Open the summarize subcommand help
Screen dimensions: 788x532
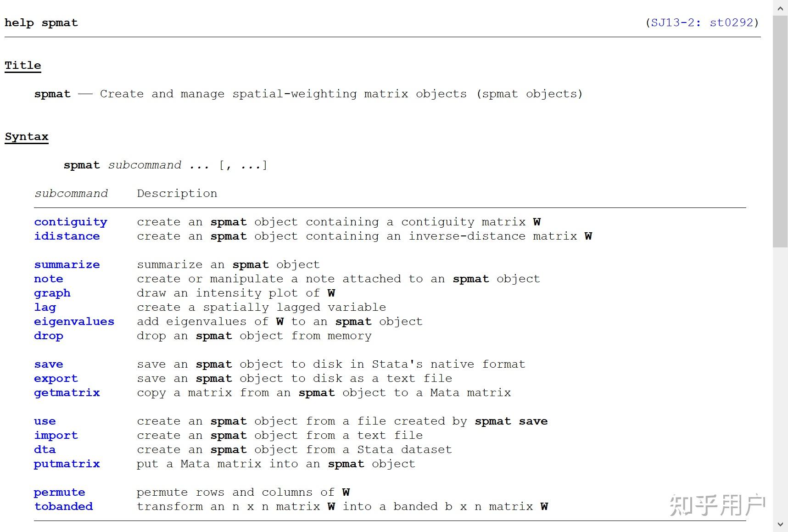click(67, 265)
